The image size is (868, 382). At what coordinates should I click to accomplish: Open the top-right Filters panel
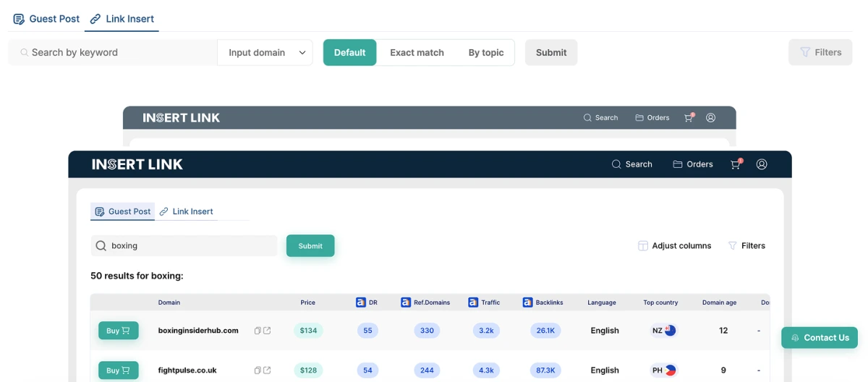click(820, 52)
